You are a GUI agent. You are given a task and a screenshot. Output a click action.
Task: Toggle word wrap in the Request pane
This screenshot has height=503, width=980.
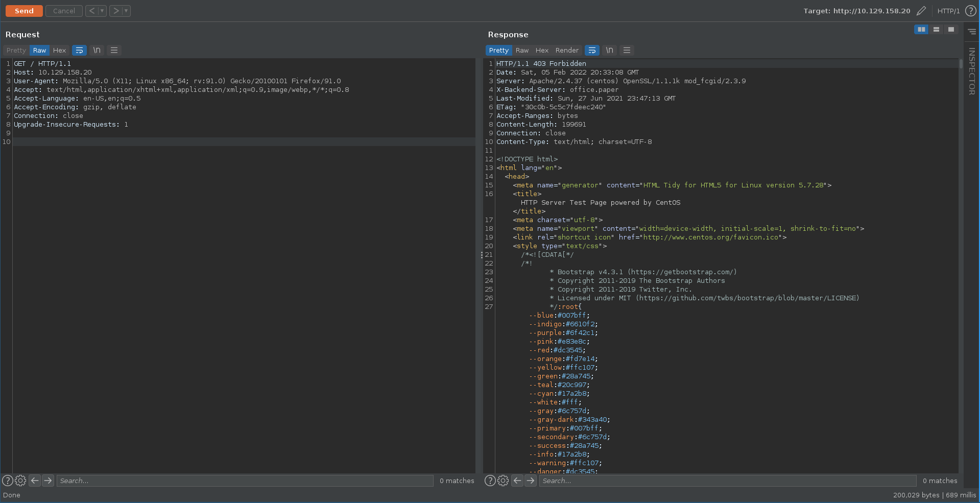pos(79,50)
